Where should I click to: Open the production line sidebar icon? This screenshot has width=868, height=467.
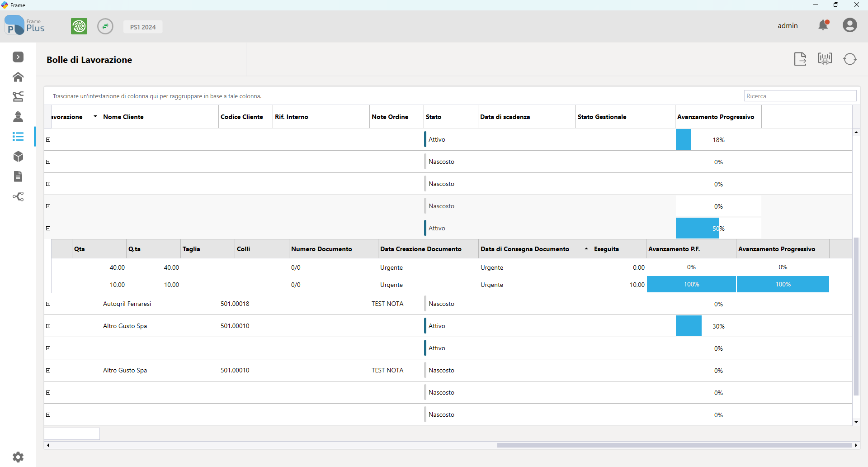[18, 96]
